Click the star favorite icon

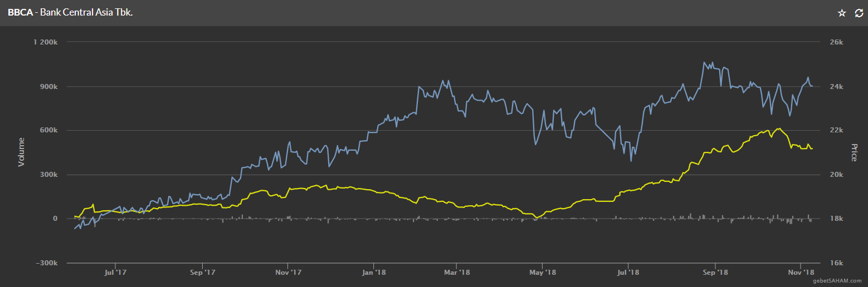coord(842,13)
